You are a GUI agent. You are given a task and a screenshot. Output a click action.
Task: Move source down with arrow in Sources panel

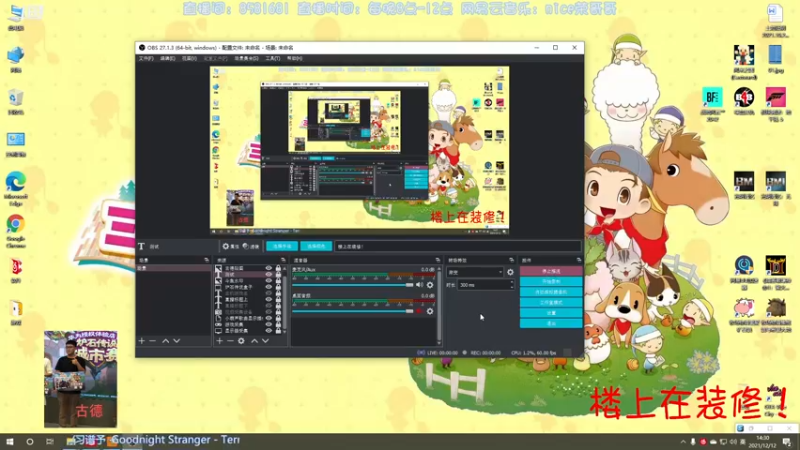tap(265, 341)
